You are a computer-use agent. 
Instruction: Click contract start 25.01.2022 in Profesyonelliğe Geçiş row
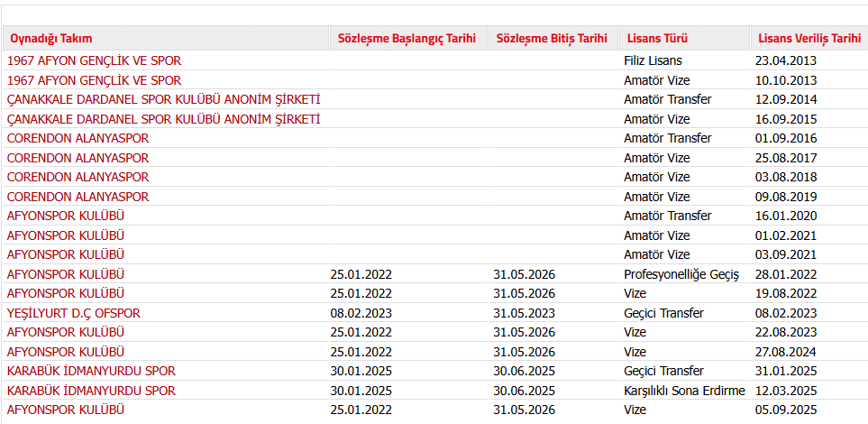tap(361, 274)
